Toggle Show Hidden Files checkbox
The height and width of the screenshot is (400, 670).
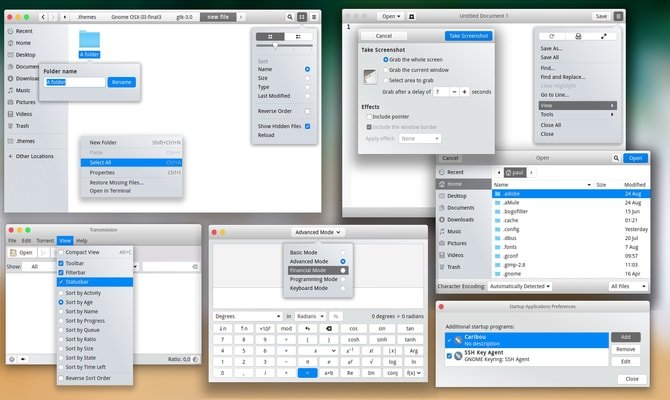coord(307,126)
